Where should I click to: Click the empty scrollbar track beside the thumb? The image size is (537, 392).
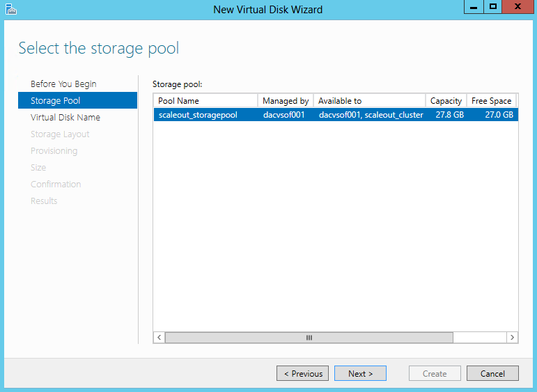pos(480,338)
